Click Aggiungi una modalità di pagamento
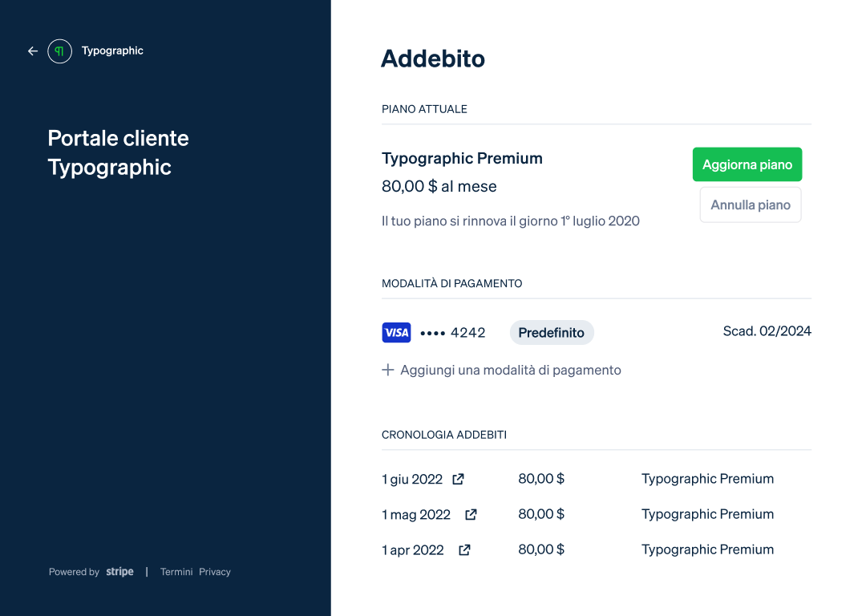The width and height of the screenshot is (866, 616). 511,370
